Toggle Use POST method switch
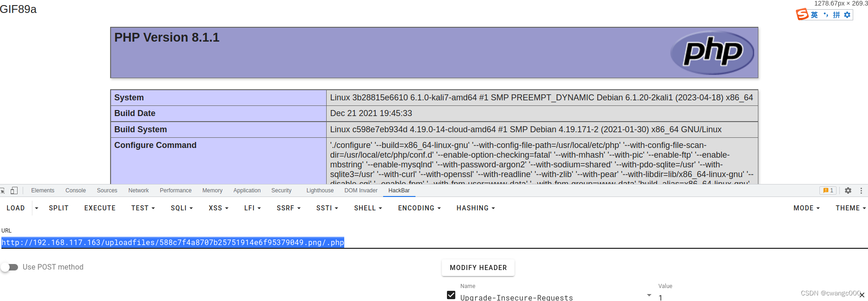Screen dimensions: 868x301 coord(9,267)
